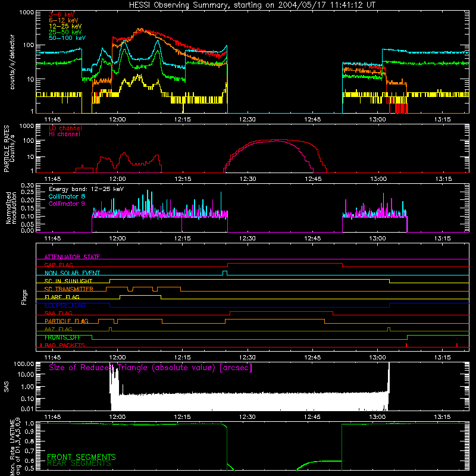Click the 'PARTICLE RATES Counts/s' axis label
Image resolution: width=476 pixels, height=476 pixels.
[x=9, y=149]
